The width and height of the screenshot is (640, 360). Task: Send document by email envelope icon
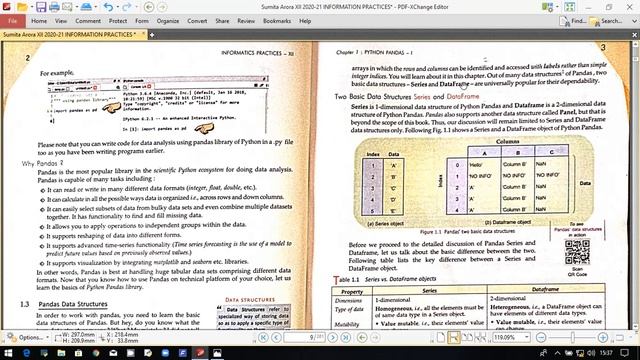(x=67, y=7)
